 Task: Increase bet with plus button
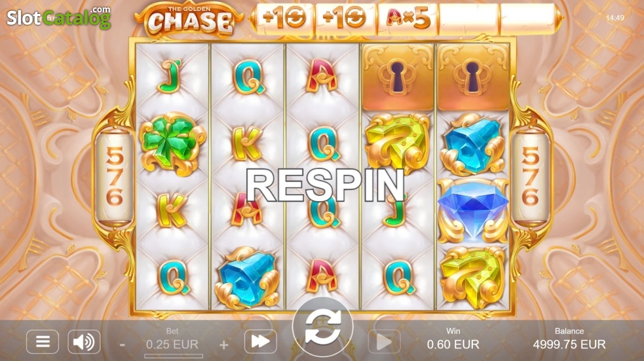click(x=224, y=344)
